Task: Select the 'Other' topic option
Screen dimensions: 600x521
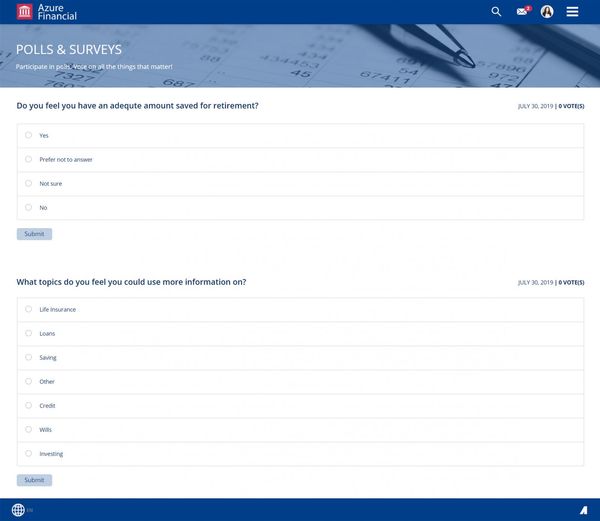Action: click(x=29, y=381)
